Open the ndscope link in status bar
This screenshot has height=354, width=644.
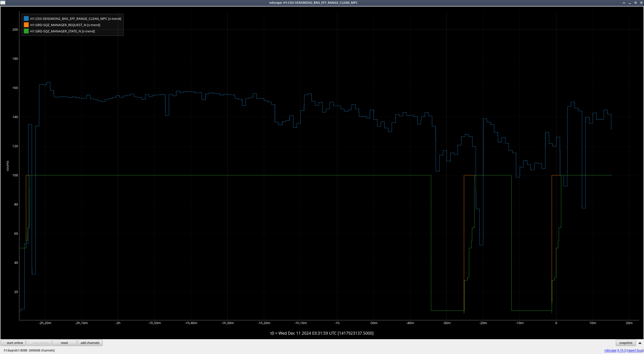[x=610, y=350]
